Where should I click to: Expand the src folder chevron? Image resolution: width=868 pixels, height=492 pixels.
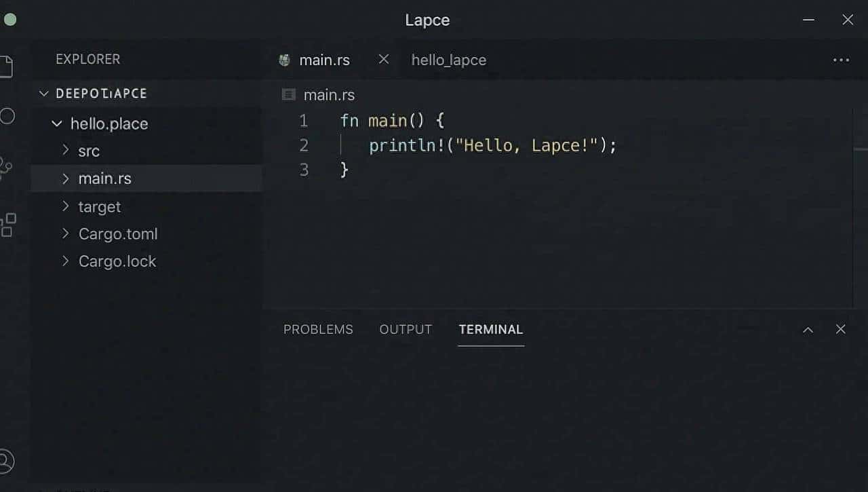66,150
